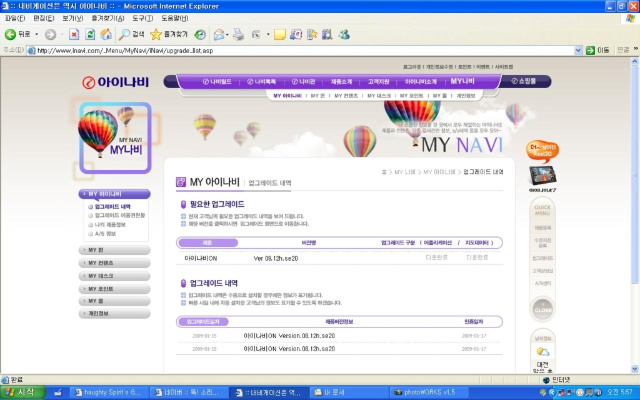Select MY 컨텐츠 in the sub navigation strip
The width and height of the screenshot is (640, 400).
pyautogui.click(x=346, y=96)
